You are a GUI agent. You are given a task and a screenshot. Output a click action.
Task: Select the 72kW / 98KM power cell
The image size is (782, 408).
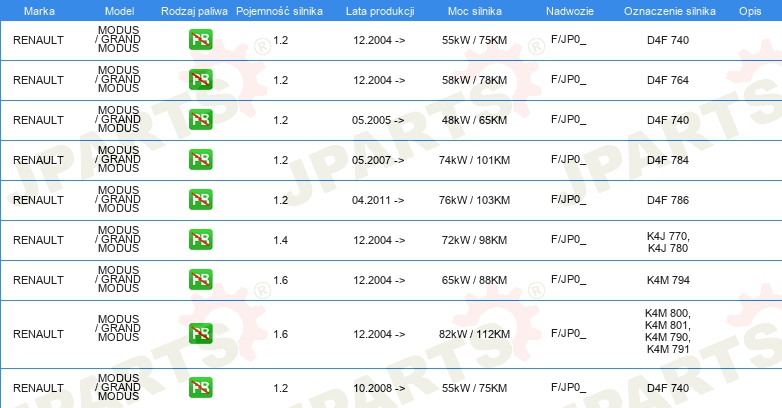coord(474,240)
